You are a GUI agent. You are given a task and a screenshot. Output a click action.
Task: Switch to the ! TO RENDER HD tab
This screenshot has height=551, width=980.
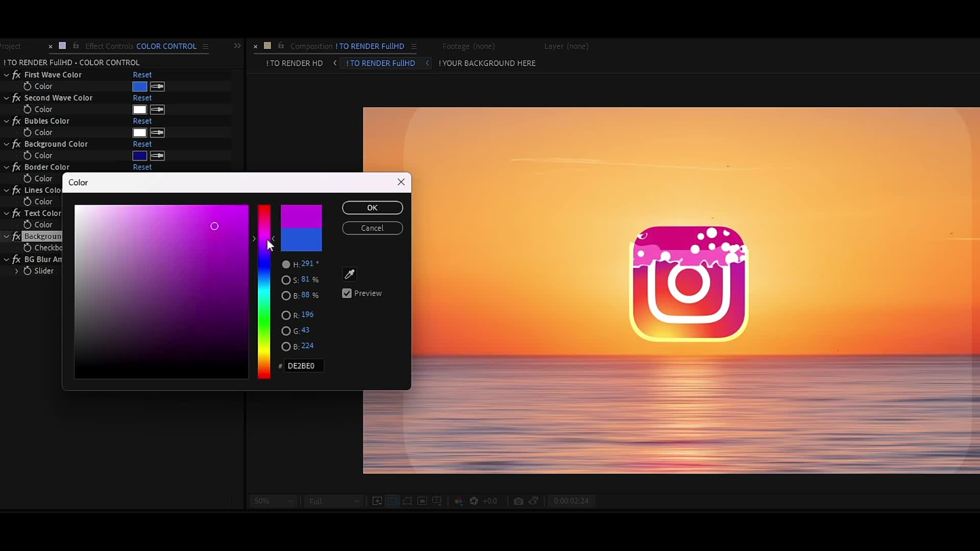click(295, 63)
